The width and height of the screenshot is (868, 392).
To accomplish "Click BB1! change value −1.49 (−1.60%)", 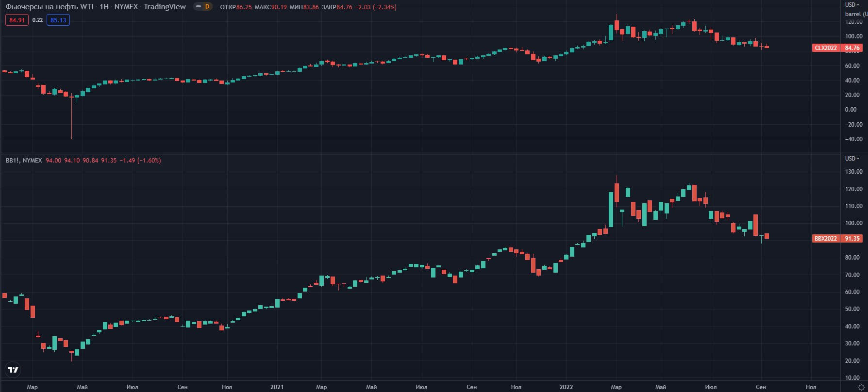I will (140, 161).
